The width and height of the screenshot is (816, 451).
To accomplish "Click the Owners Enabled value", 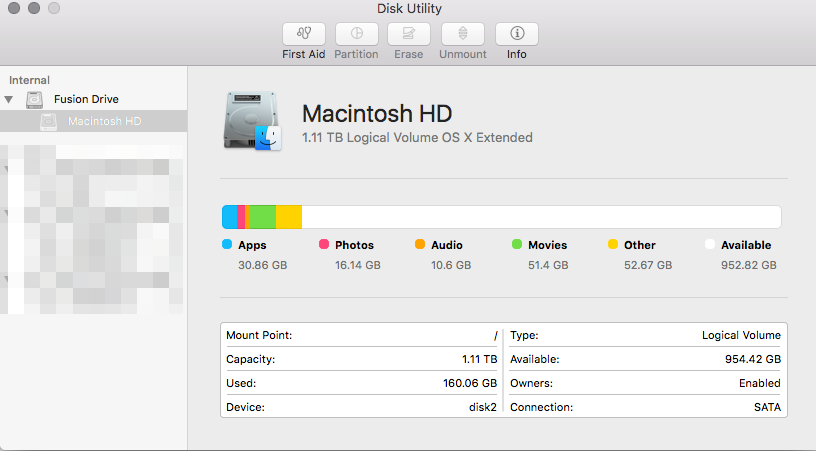I will [x=760, y=383].
